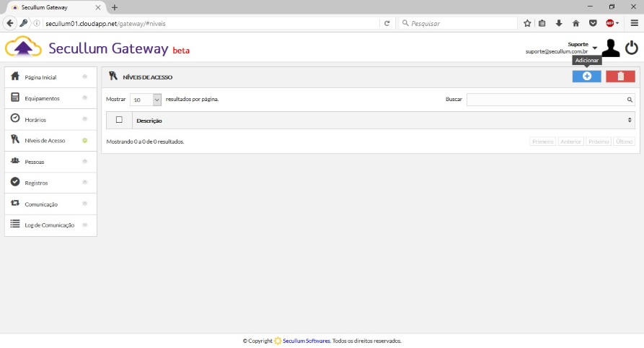Expand the Suporte user account dropdown

pos(595,48)
